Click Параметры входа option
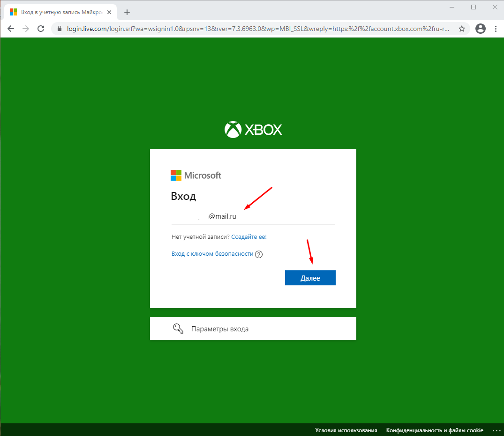This screenshot has height=436, width=504. (253, 329)
